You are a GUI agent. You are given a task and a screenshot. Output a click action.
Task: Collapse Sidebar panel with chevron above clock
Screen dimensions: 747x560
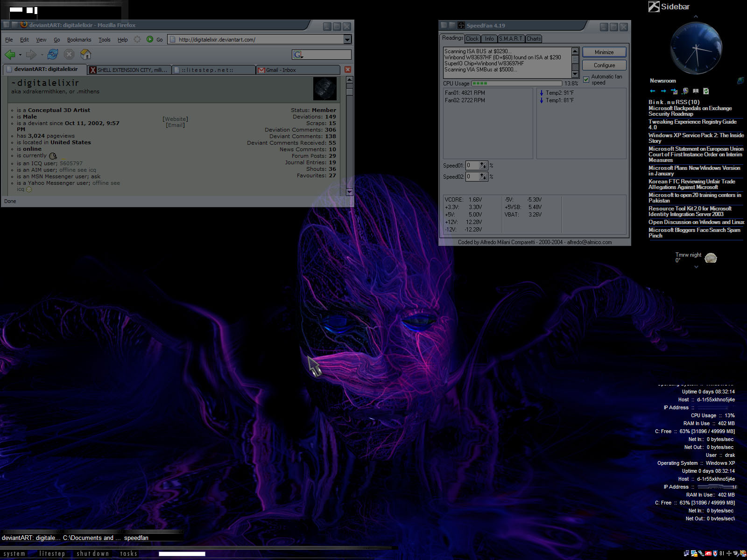696,17
